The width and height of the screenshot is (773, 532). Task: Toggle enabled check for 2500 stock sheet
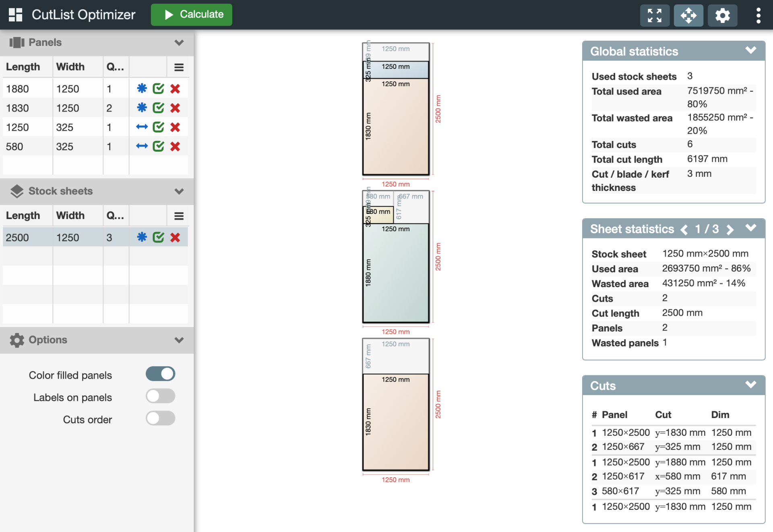tap(159, 237)
